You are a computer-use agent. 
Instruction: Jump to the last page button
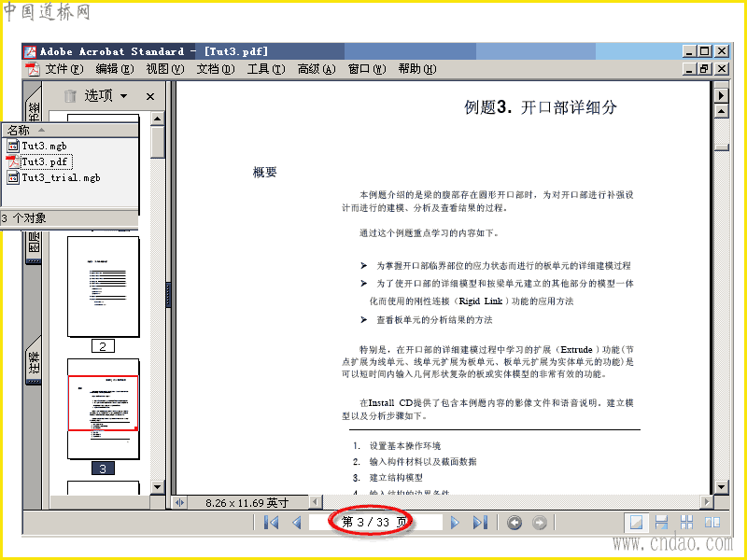480,523
